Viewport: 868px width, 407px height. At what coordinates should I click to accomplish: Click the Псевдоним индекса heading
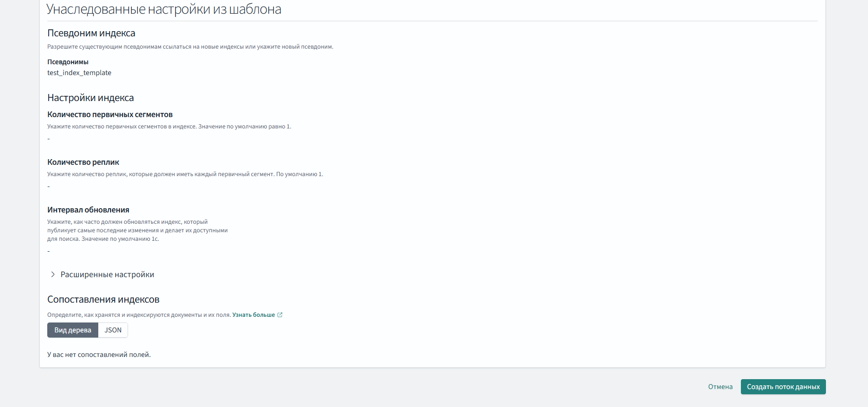(x=91, y=33)
